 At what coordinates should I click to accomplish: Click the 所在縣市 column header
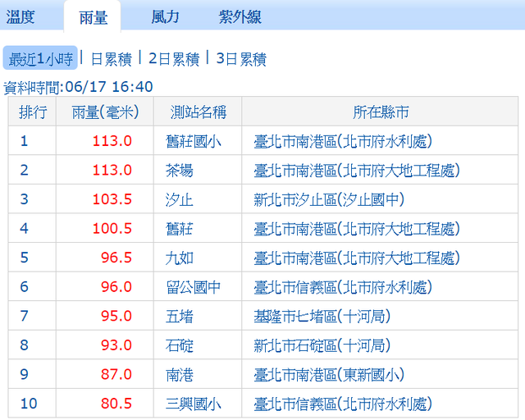point(381,112)
